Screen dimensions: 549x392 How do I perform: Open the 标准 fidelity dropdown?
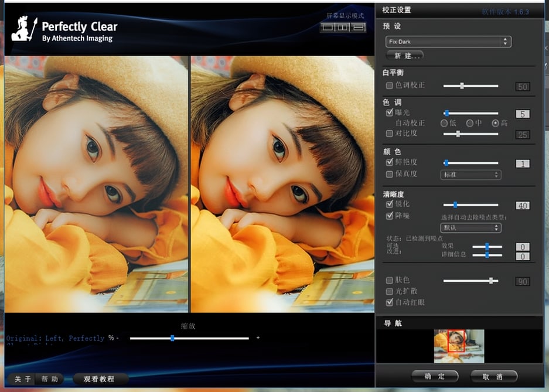470,175
